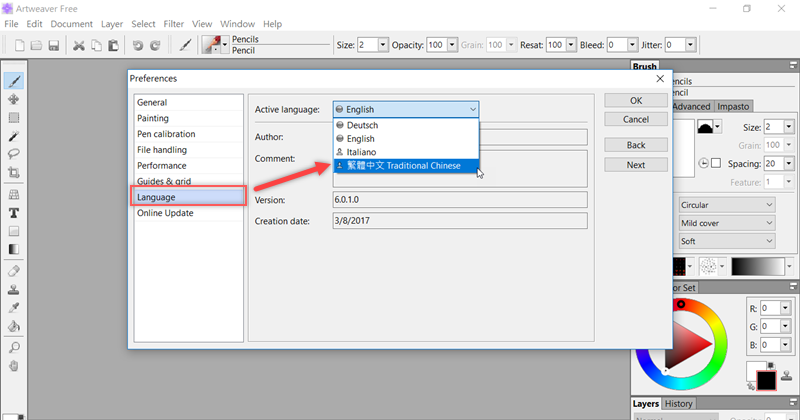Choose the Zoom magnifier tool

point(14,347)
